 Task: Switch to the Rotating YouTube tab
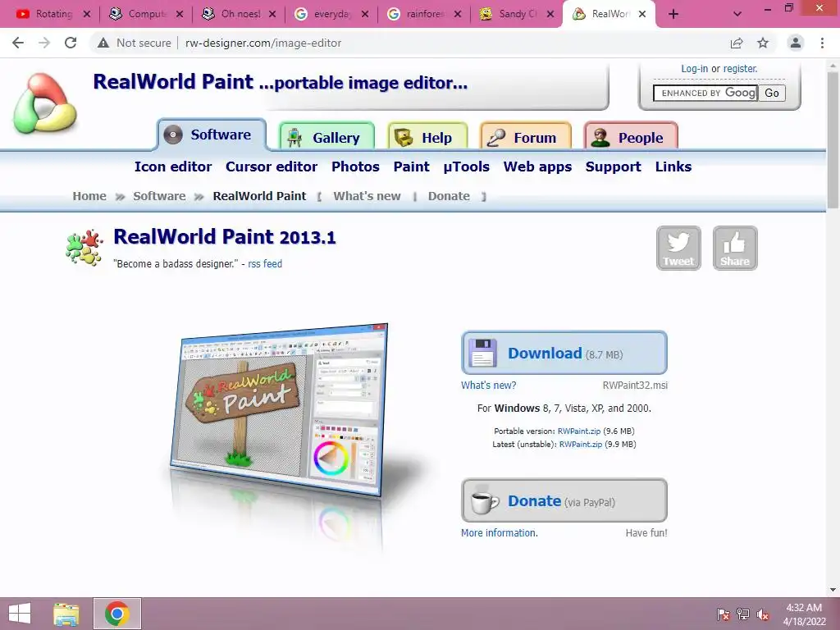53,14
